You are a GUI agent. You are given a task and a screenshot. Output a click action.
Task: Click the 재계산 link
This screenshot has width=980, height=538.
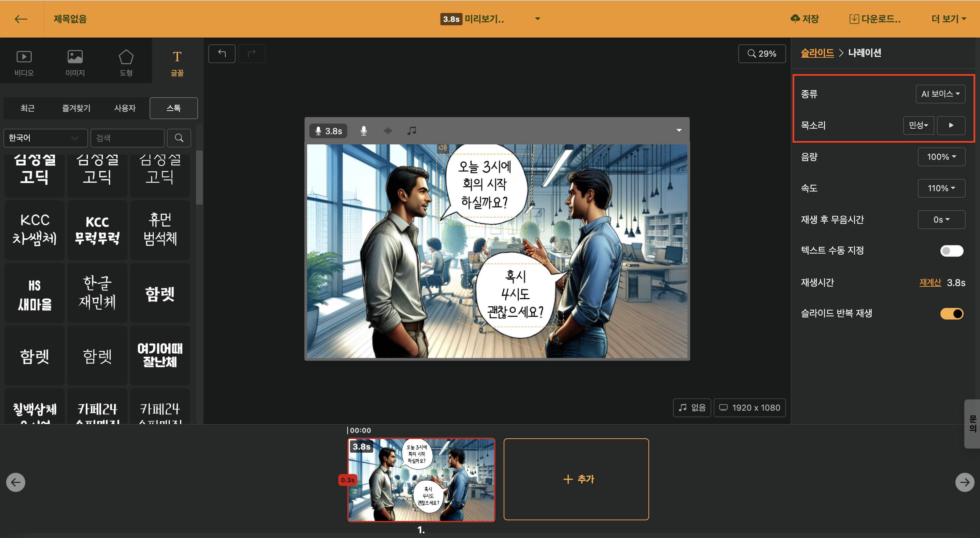pyautogui.click(x=930, y=283)
